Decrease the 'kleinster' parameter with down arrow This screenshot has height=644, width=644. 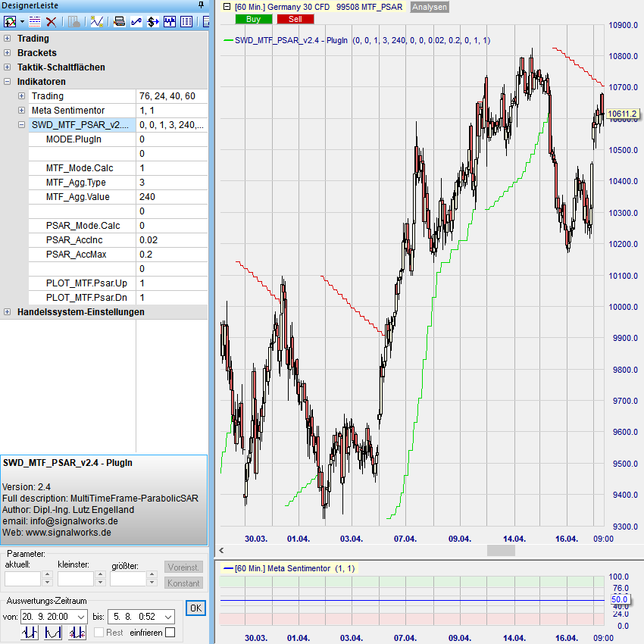click(100, 583)
